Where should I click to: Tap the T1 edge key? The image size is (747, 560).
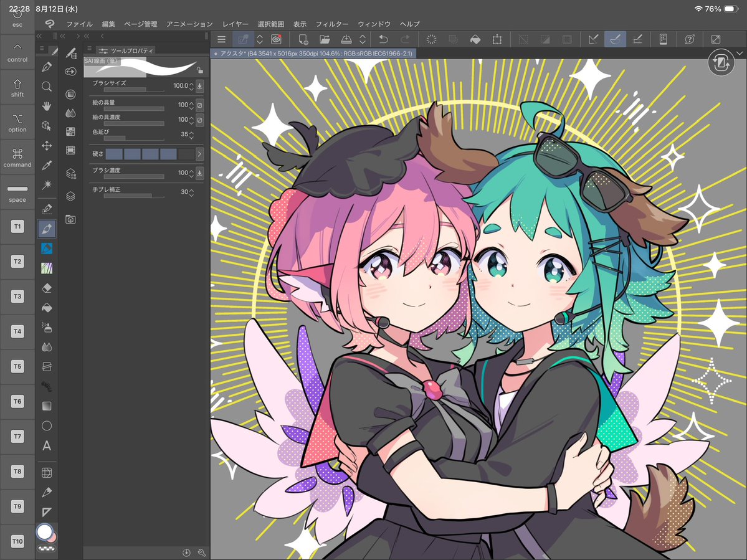click(x=17, y=227)
